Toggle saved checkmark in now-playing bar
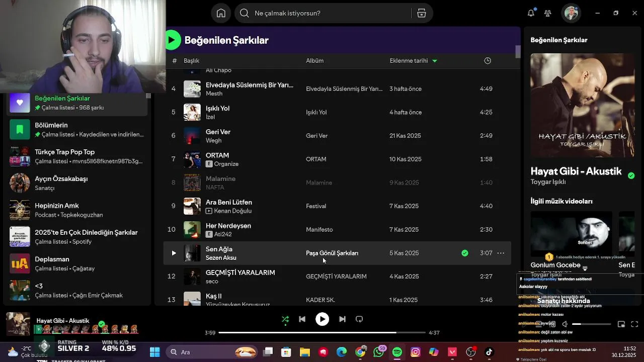The width and height of the screenshot is (644, 362). pyautogui.click(x=102, y=324)
